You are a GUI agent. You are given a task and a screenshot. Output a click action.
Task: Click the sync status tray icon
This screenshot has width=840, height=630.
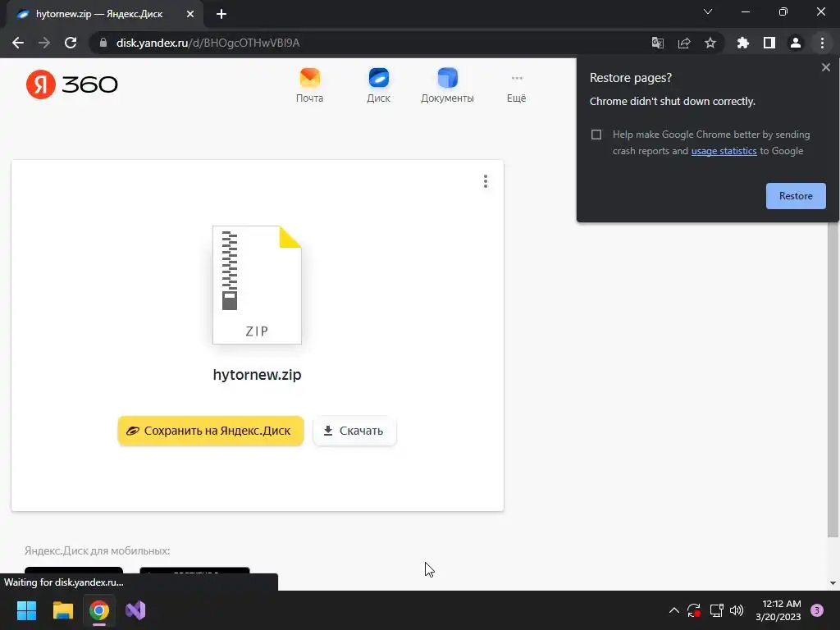point(694,610)
